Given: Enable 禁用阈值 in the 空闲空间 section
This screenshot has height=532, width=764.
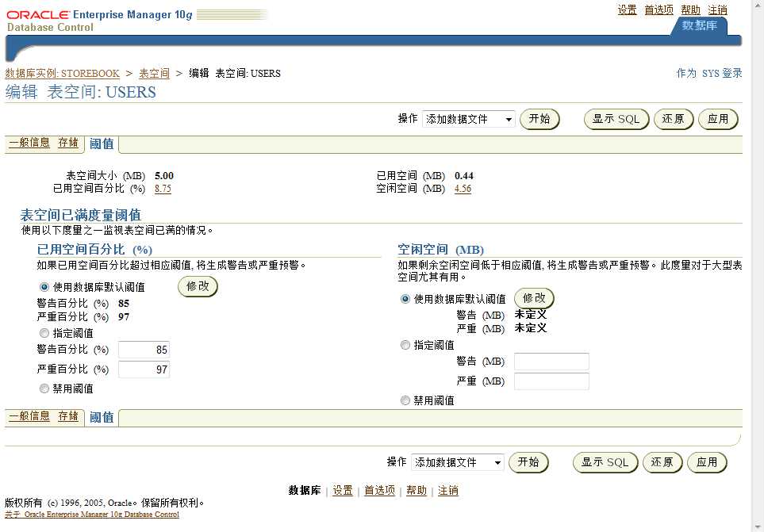Looking at the screenshot, I should pyautogui.click(x=405, y=400).
